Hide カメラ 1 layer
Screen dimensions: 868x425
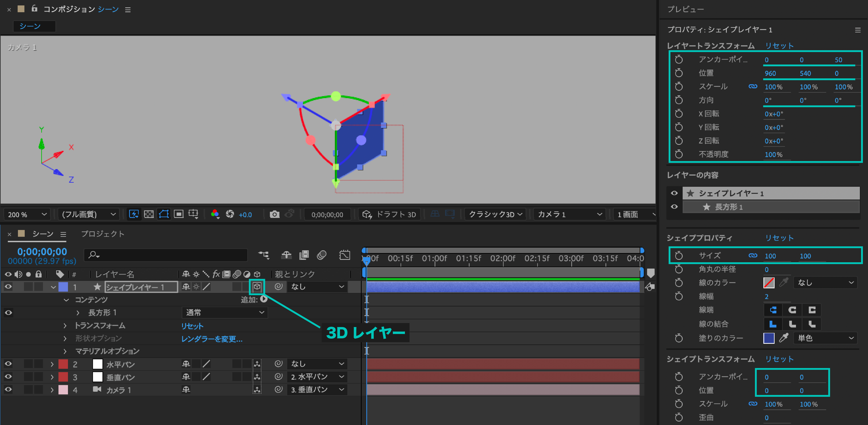tap(8, 389)
